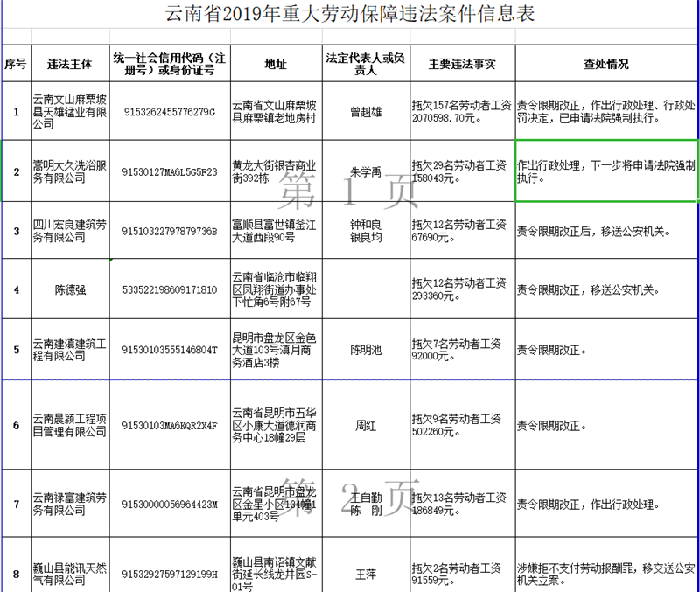
Task: Click the cell containing 曾赳雄
Action: click(366, 111)
